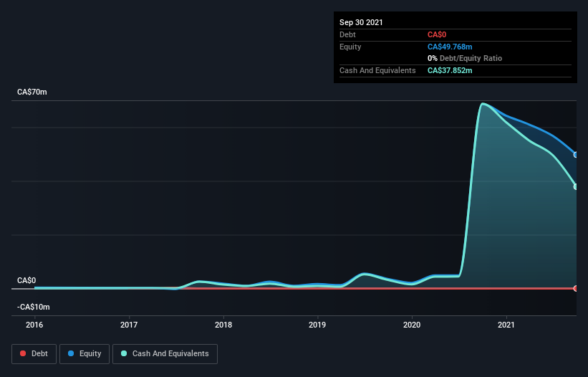Click the 0% Debt/Equity Ratio text
588x377 pixels.
[x=465, y=58]
